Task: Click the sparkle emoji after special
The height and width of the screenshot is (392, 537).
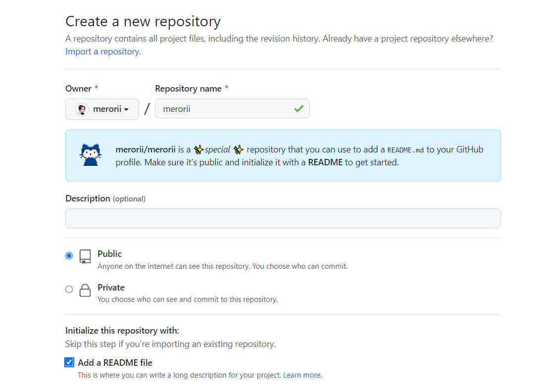Action: [239, 149]
